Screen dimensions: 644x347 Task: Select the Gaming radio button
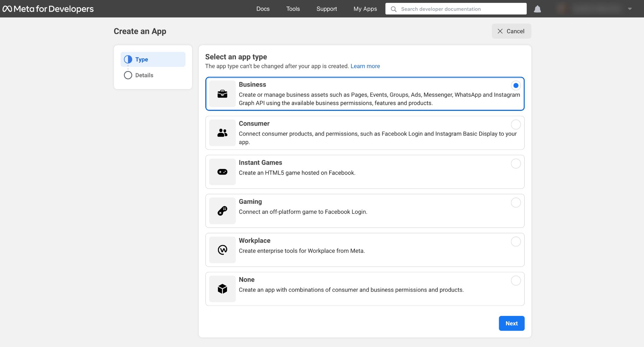[x=516, y=203]
